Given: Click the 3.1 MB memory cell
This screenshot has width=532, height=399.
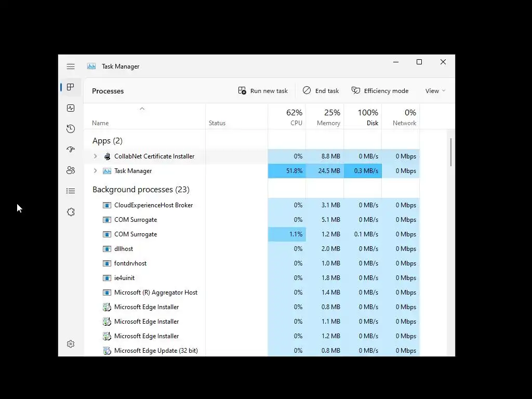Looking at the screenshot, I should coord(325,205).
